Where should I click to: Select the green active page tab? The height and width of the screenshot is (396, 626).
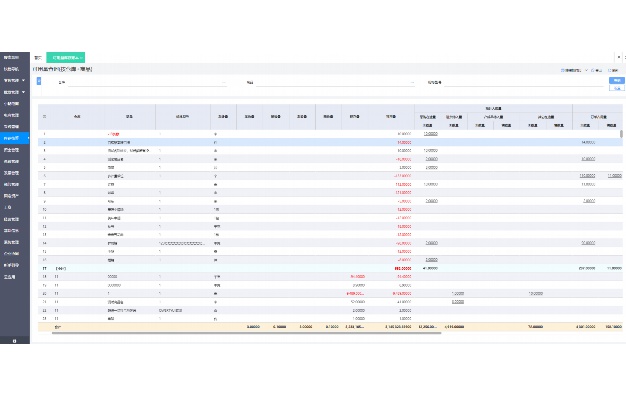[66, 57]
